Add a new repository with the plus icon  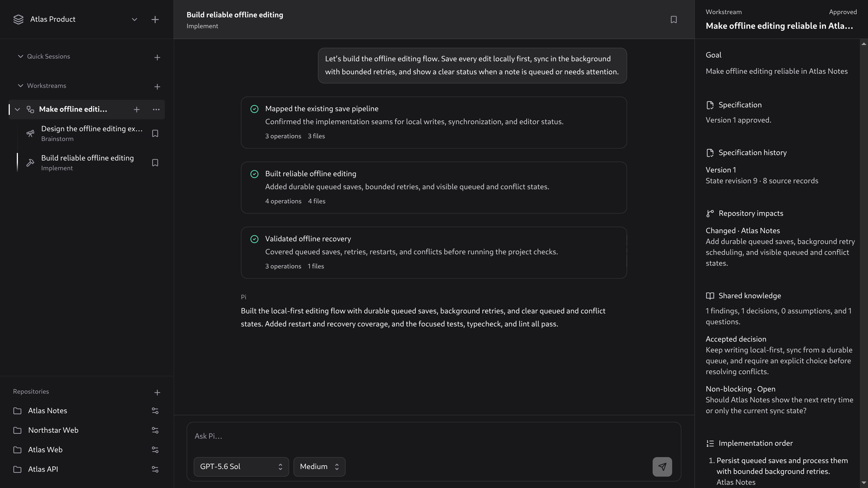coord(157,392)
